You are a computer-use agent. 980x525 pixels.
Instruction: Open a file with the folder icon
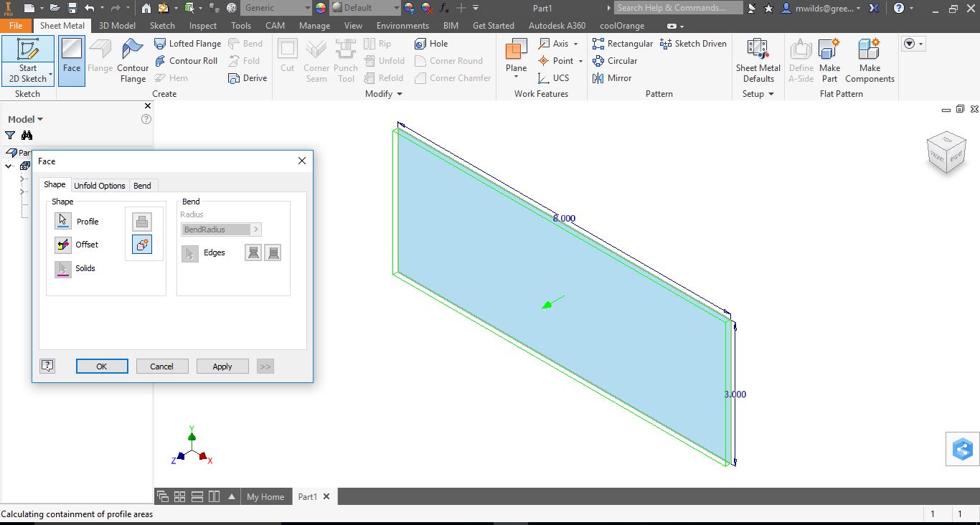[x=53, y=8]
